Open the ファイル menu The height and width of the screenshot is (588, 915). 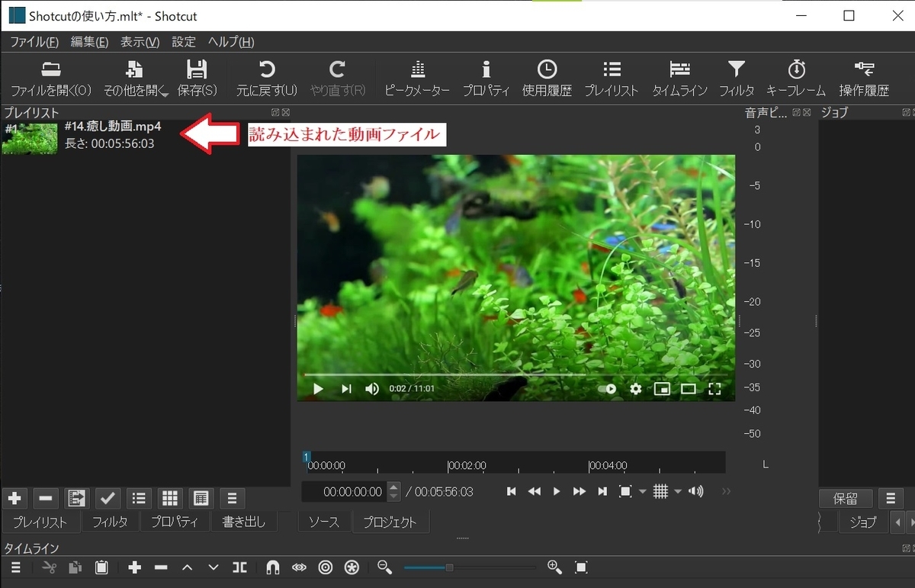click(x=34, y=42)
